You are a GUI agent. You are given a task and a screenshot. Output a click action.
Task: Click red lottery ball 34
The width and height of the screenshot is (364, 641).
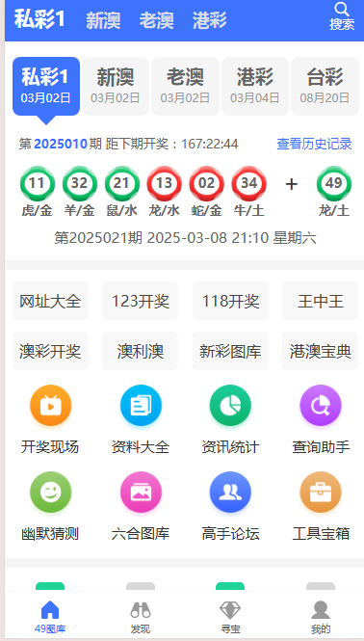[248, 183]
